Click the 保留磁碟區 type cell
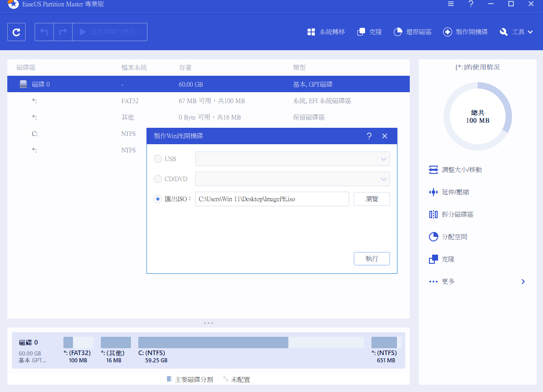This screenshot has height=392, width=543. 309,117
